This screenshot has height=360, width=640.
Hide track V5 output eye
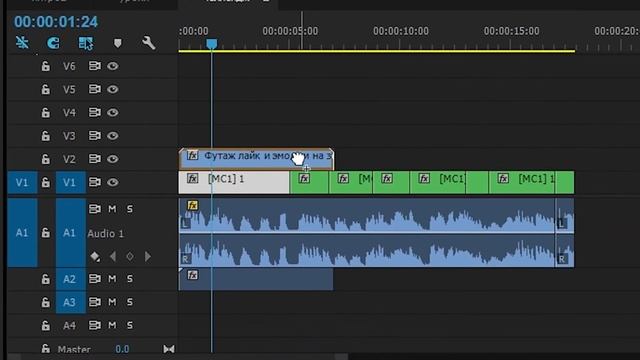(x=113, y=89)
